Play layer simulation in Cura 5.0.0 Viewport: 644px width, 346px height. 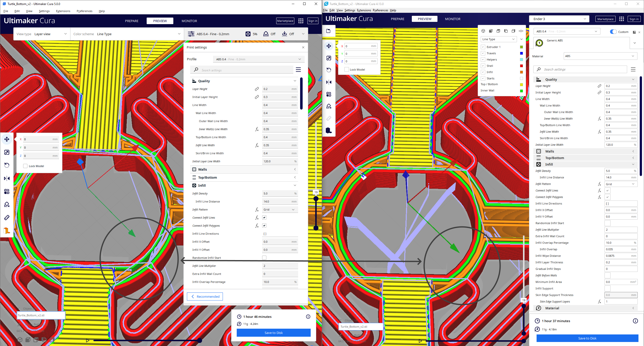[88, 341]
